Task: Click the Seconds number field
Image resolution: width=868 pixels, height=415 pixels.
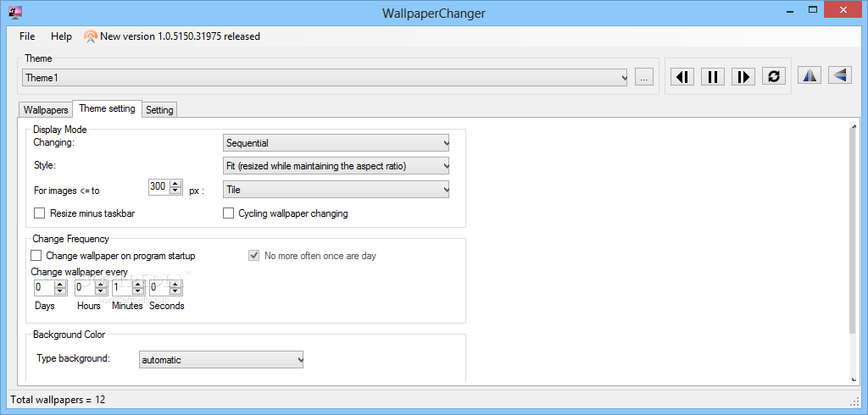Action: click(160, 288)
